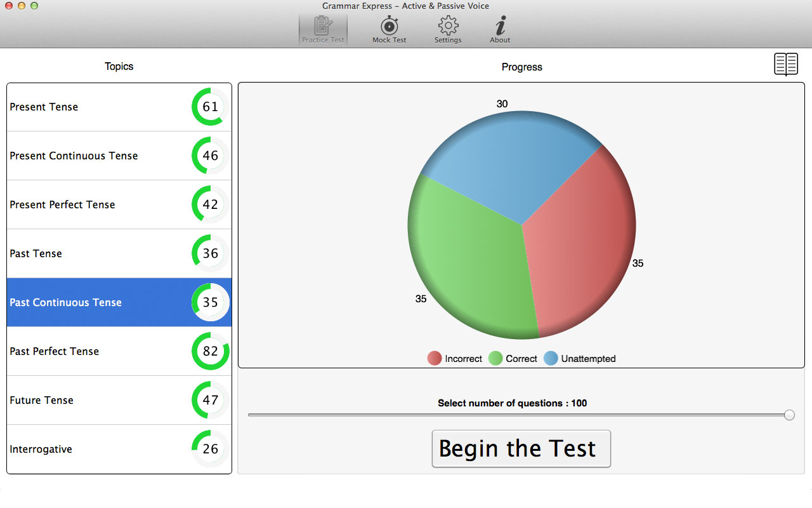Select the Past Continuous Tense row

coord(65,302)
